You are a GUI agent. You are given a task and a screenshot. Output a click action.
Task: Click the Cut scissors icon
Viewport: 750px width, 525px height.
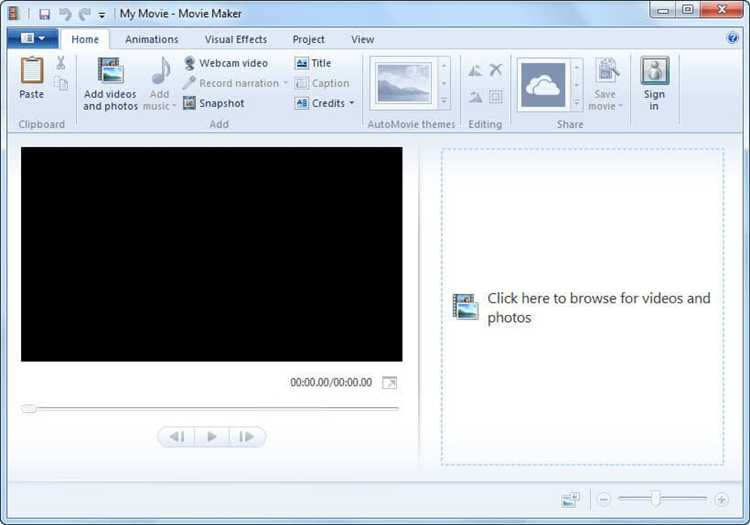tap(61, 63)
